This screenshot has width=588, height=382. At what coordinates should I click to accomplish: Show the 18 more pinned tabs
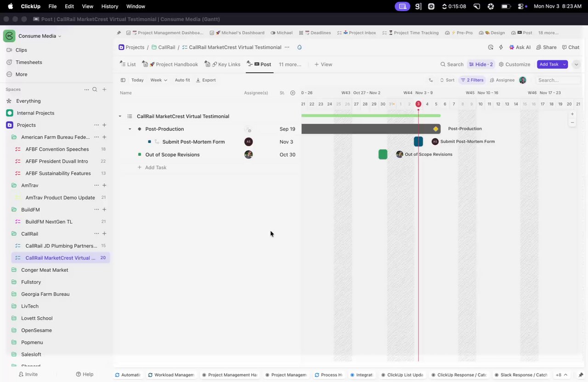coord(548,33)
